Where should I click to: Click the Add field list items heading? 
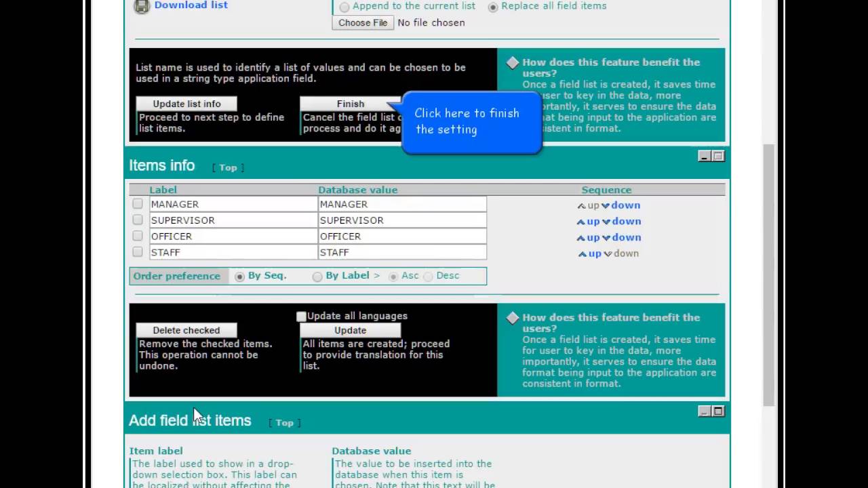190,420
